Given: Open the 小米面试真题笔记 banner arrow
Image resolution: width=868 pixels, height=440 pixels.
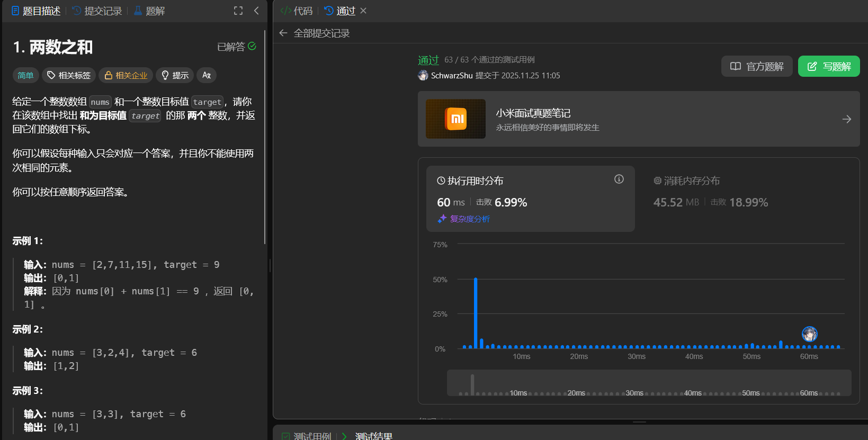Looking at the screenshot, I should (846, 119).
